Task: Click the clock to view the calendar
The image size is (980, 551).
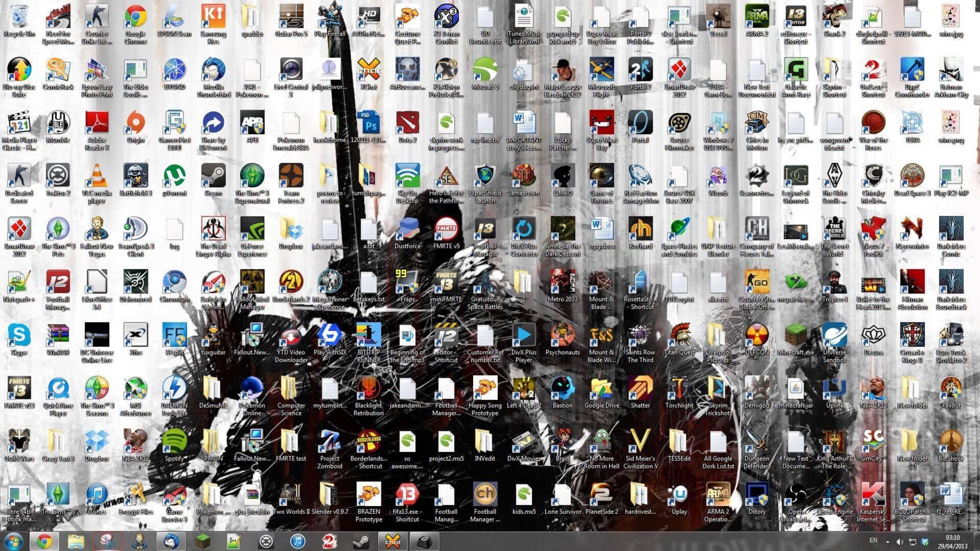Action: coord(952,540)
